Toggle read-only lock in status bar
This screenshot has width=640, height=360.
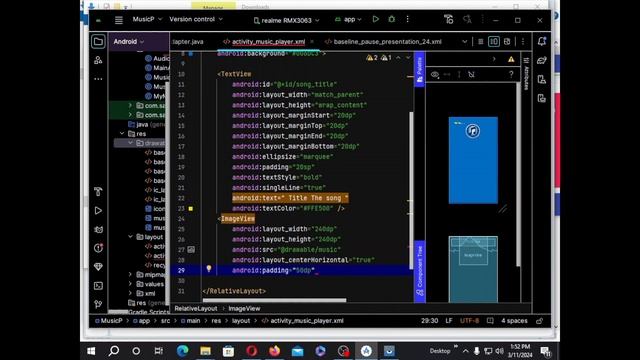coord(540,321)
